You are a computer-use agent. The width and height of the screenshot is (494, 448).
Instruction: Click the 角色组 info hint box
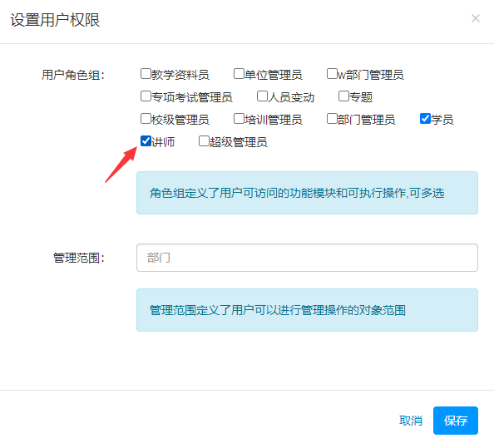point(307,193)
